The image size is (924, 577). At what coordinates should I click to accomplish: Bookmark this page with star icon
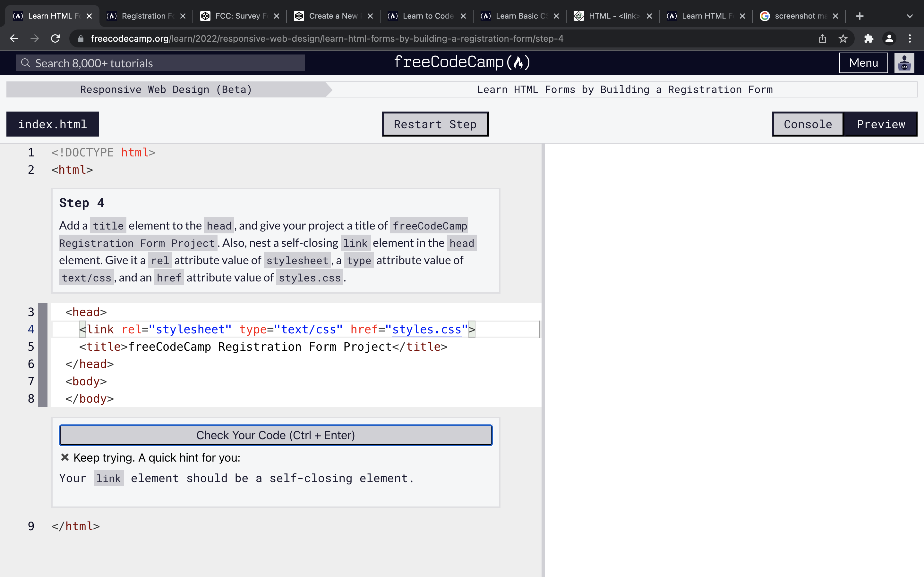pos(843,38)
